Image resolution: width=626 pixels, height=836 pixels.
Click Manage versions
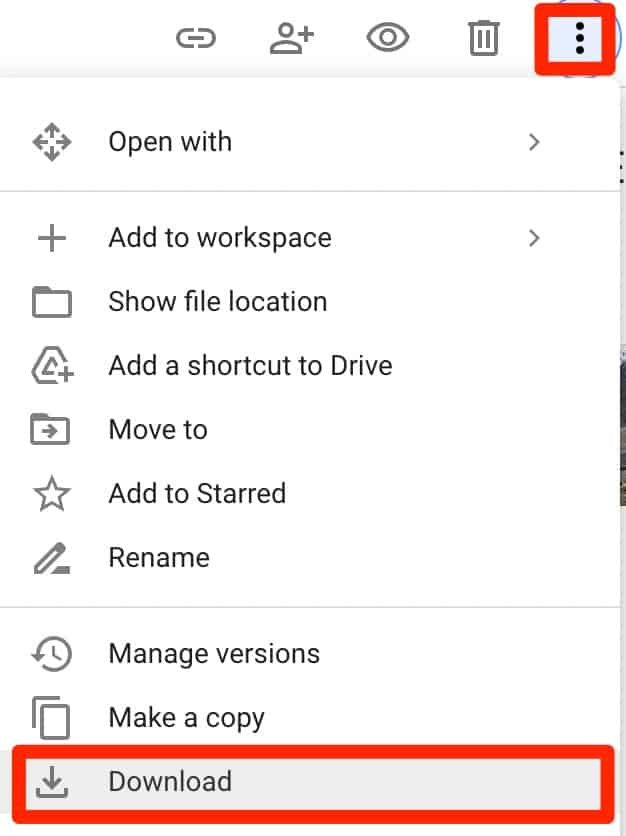(x=213, y=653)
